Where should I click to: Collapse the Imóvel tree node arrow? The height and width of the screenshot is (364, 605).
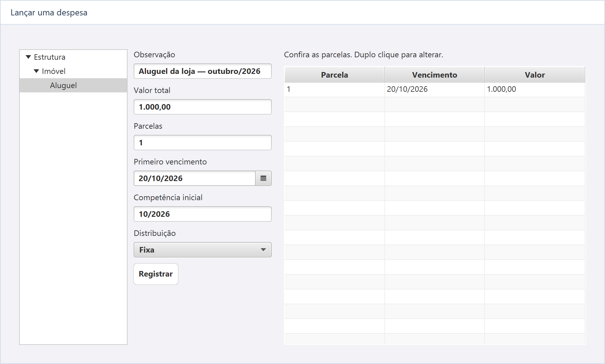point(36,71)
